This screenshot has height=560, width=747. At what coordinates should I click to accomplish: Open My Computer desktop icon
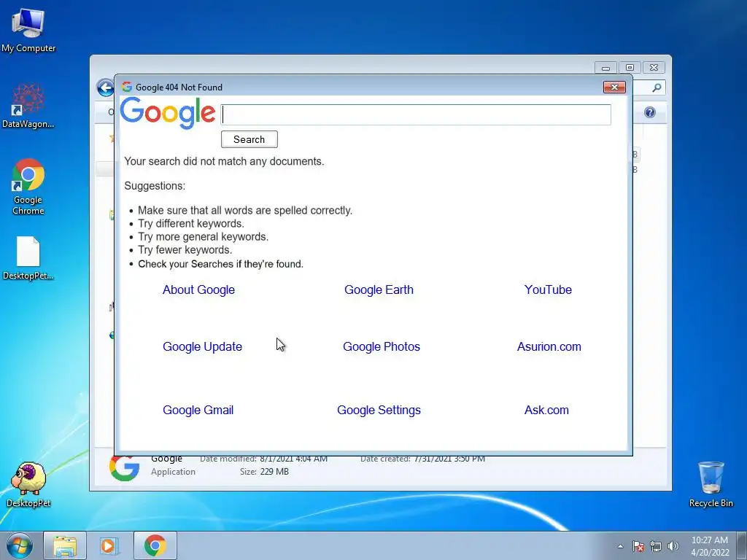28,29
